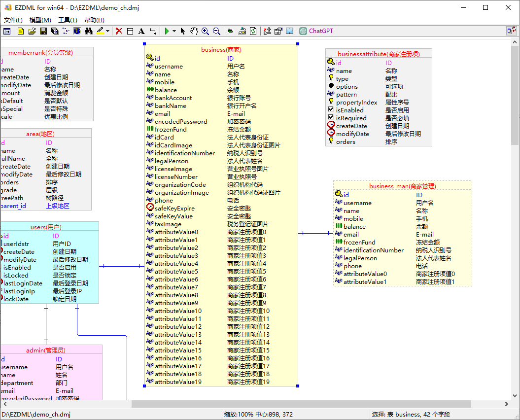Select the memberrank(会员等级) table header
The height and width of the screenshot is (420, 520).
[40, 52]
